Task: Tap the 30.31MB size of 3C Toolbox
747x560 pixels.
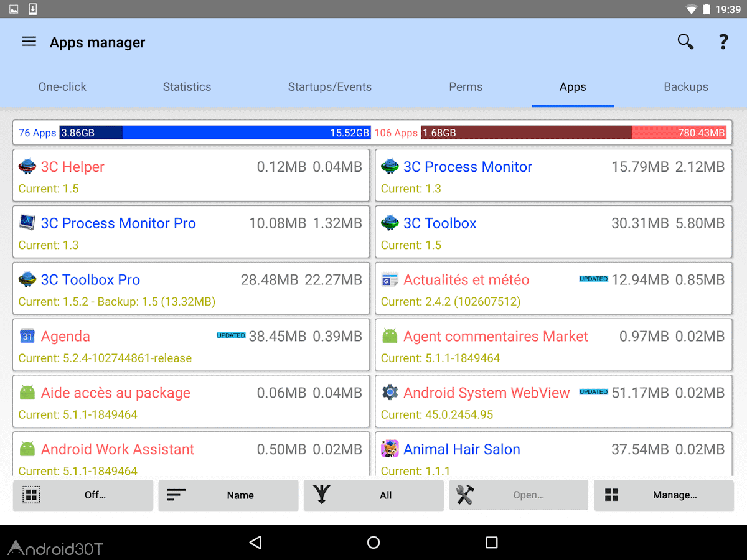Action: (640, 223)
